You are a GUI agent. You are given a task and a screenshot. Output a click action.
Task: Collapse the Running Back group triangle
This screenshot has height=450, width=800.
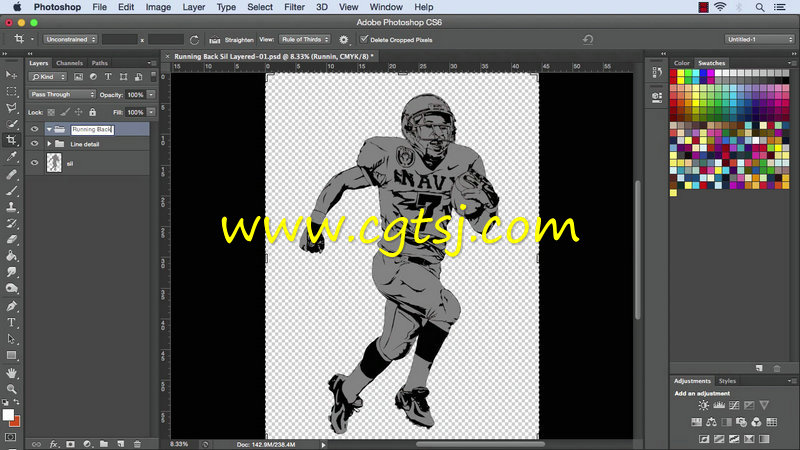coord(49,130)
